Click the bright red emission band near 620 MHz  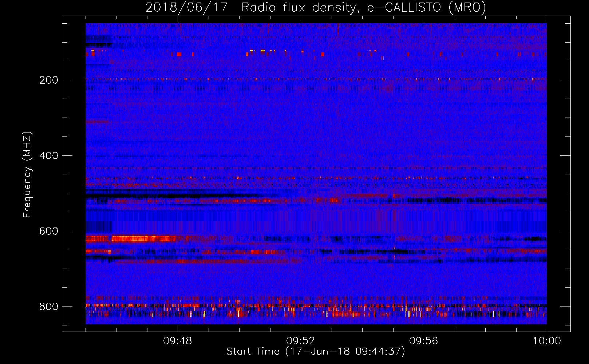click(131, 239)
